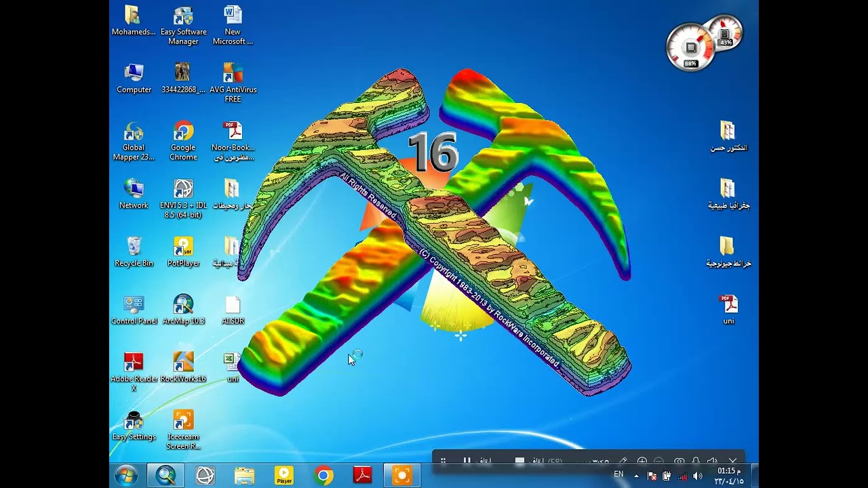Open the جغرافيا طبيعية folder
This screenshot has width=868, height=488.
[x=728, y=194]
